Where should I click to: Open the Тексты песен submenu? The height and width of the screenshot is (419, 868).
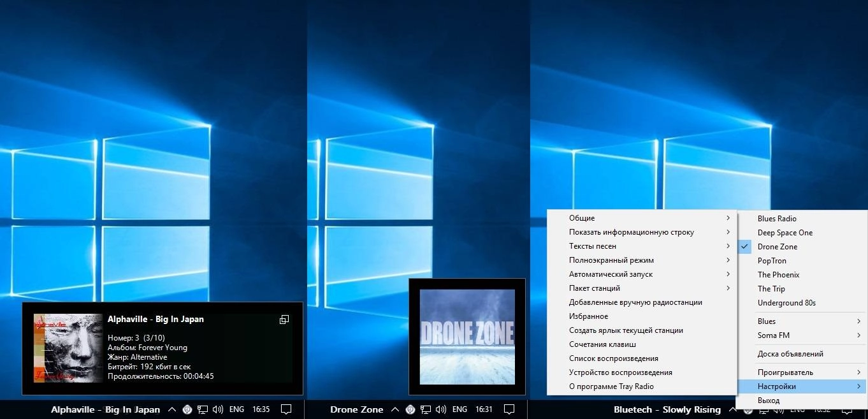click(642, 246)
